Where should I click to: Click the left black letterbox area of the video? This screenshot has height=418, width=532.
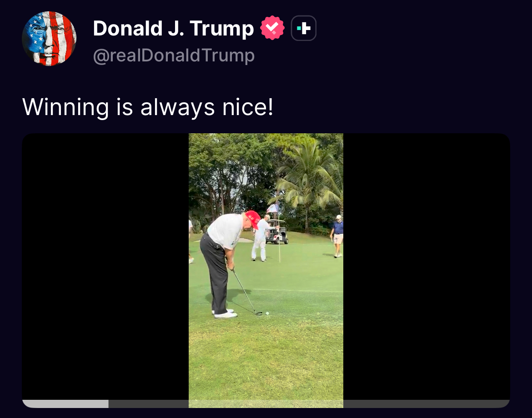[105, 267]
